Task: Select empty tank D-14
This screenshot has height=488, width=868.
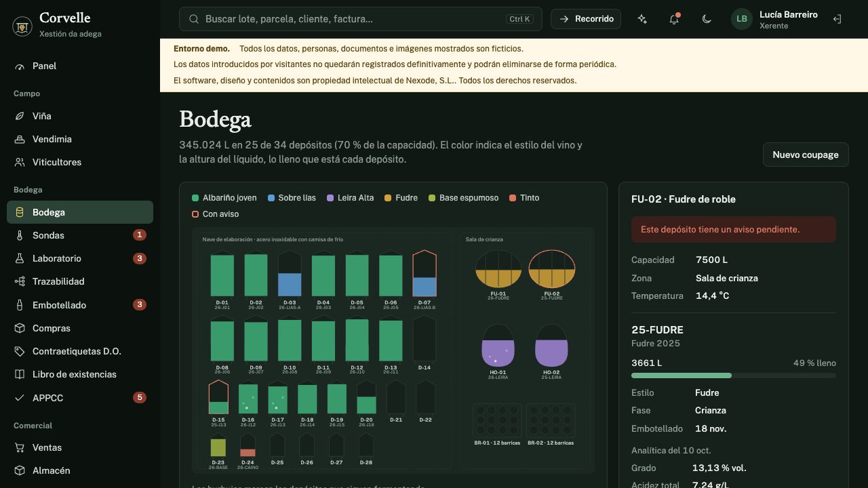Action: click(x=425, y=343)
